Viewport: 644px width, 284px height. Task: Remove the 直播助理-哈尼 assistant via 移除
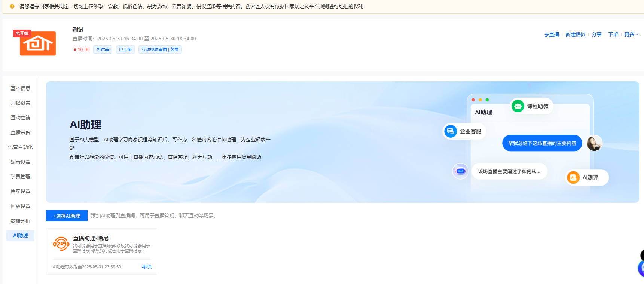[146, 267]
